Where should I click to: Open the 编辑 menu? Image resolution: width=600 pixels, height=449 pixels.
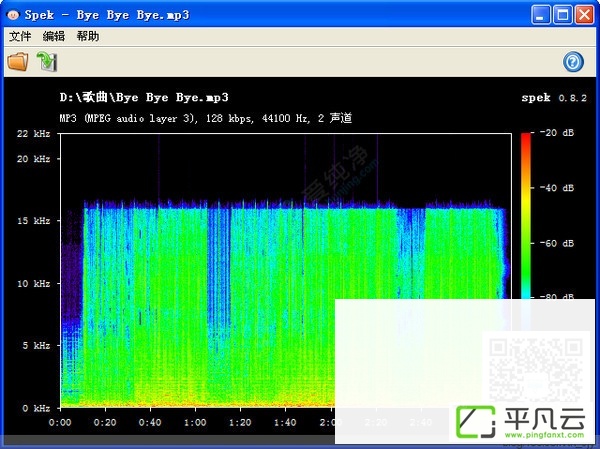[54, 36]
